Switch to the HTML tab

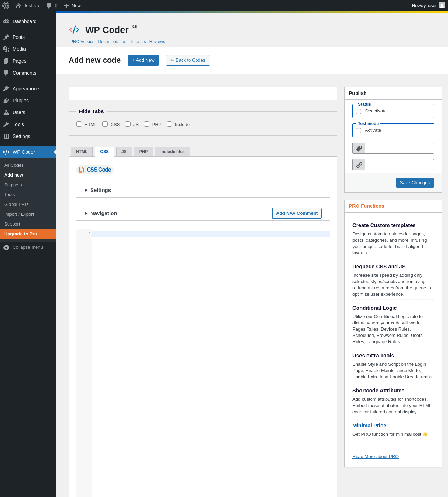pyautogui.click(x=82, y=152)
